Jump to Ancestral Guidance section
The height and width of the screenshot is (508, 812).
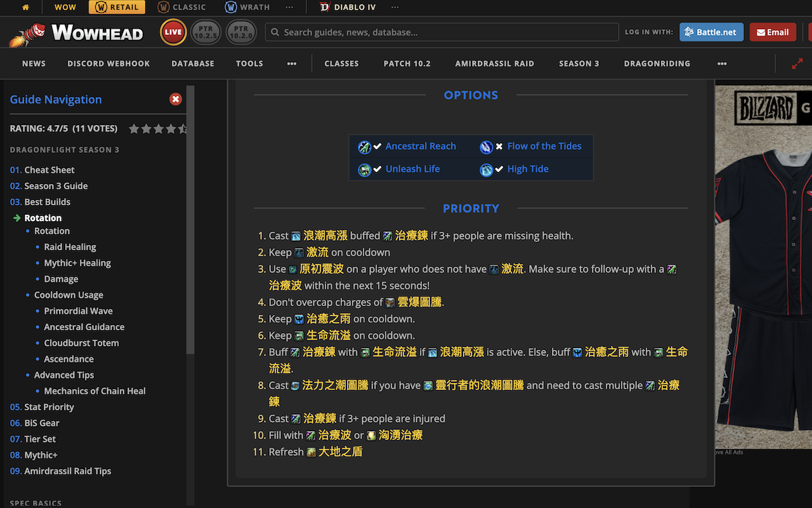(84, 326)
